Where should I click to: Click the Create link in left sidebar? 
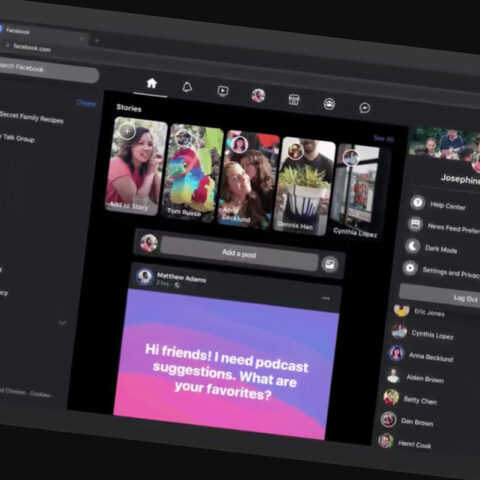(86, 103)
